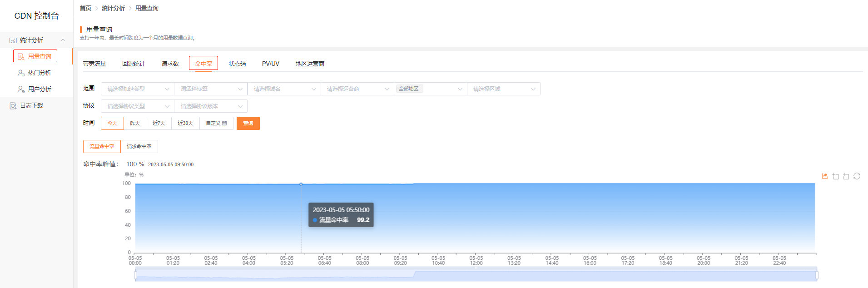Select the 命中率 tab
Viewport: 868px width, 288px height.
coord(203,64)
